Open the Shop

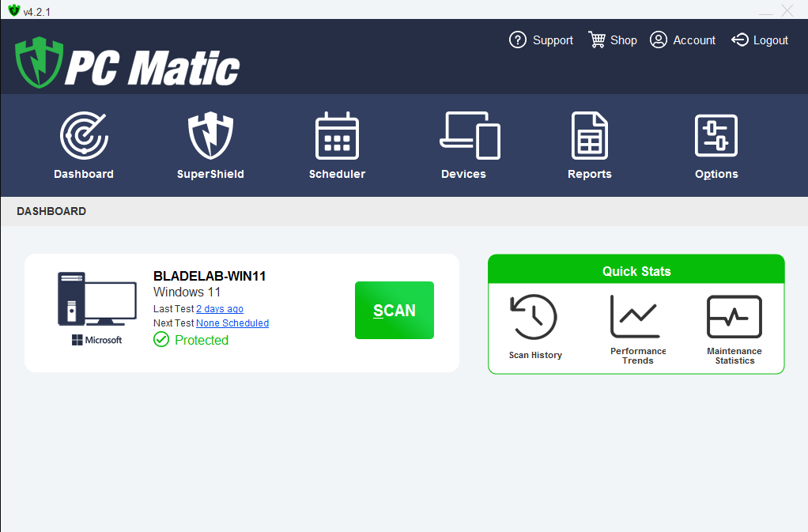(612, 40)
